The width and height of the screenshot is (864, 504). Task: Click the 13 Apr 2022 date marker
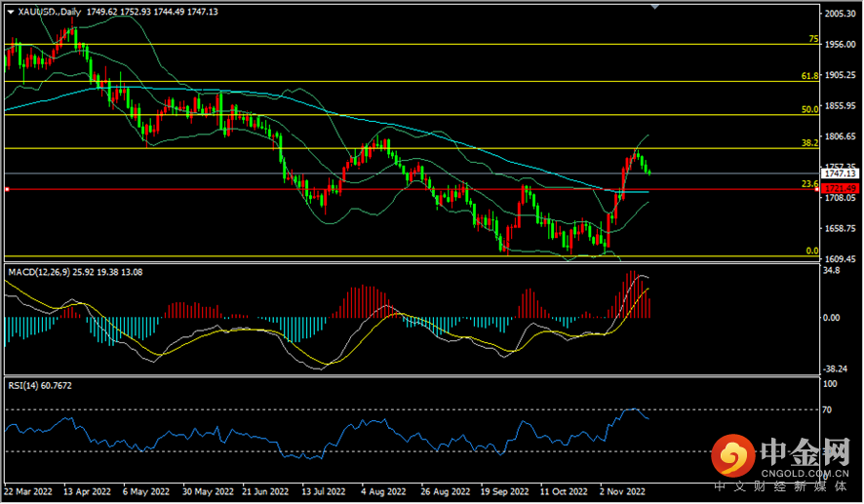click(x=89, y=492)
